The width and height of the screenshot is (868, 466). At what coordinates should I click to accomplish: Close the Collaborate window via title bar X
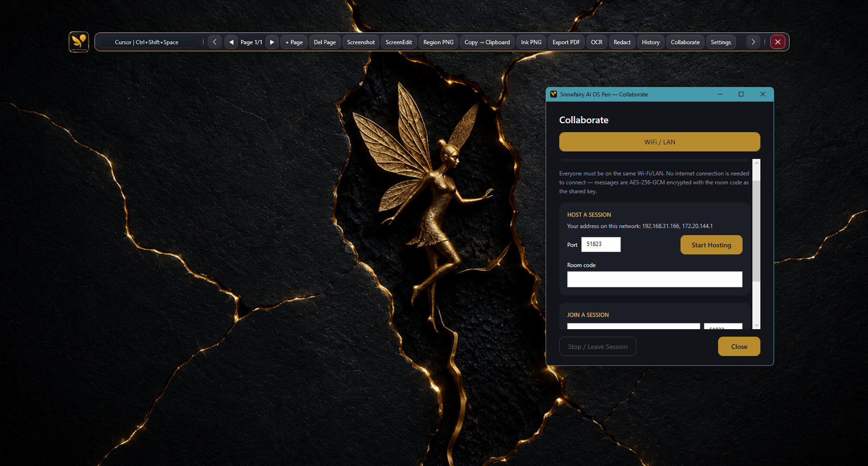coord(763,94)
